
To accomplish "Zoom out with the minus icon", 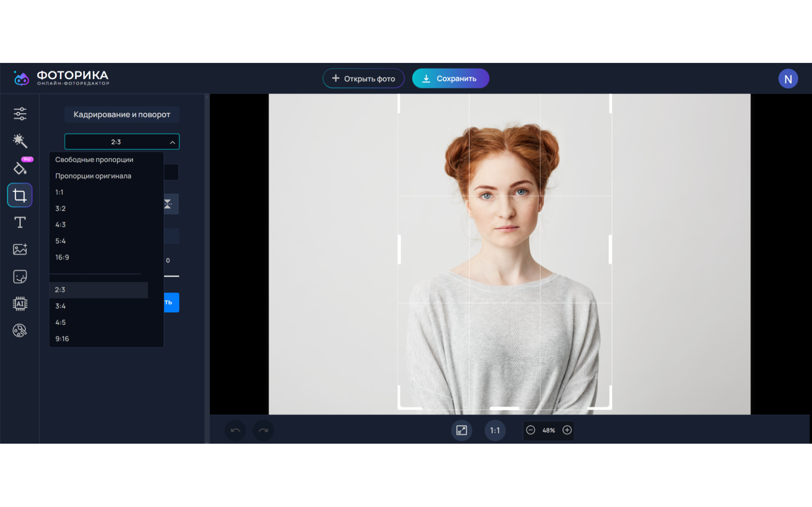I will coord(531,430).
